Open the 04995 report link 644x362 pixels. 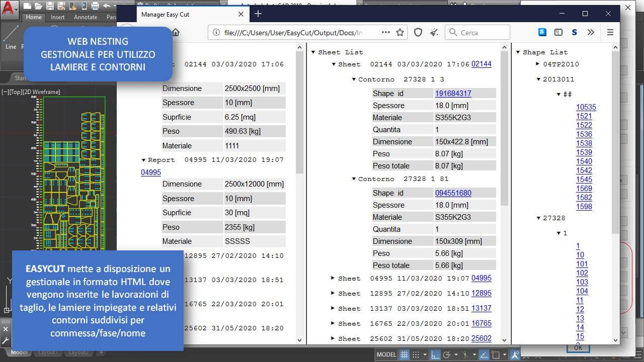coord(151,172)
